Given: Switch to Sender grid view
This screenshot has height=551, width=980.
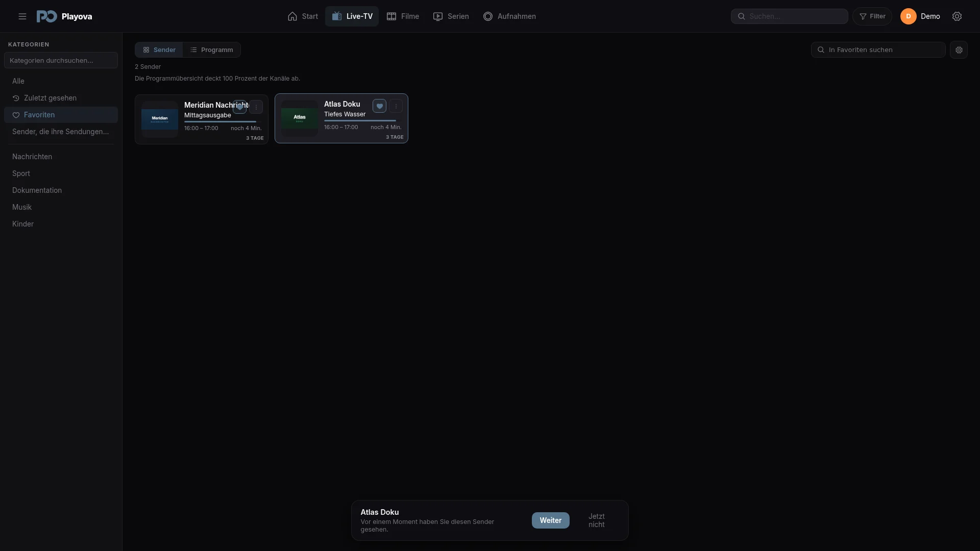Looking at the screenshot, I should click(x=159, y=50).
